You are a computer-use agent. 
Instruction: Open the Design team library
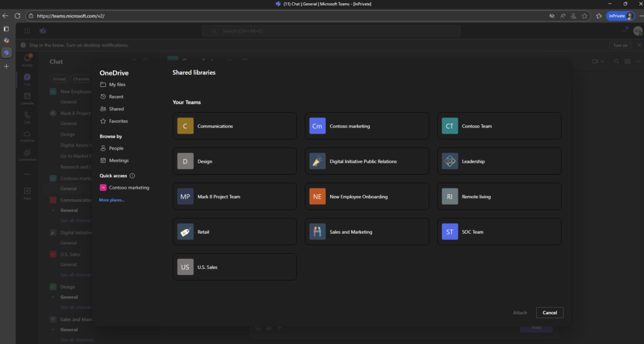coord(235,161)
